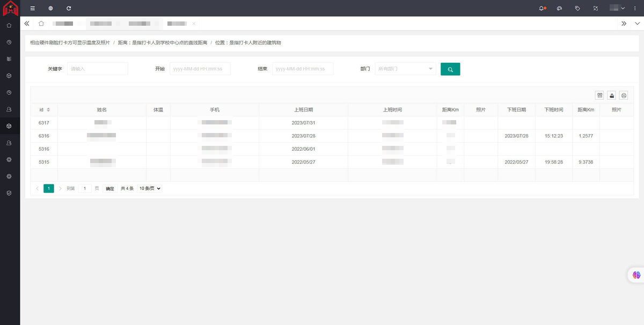Click the export table icon
Viewport: 644px width, 325px height.
(611, 95)
